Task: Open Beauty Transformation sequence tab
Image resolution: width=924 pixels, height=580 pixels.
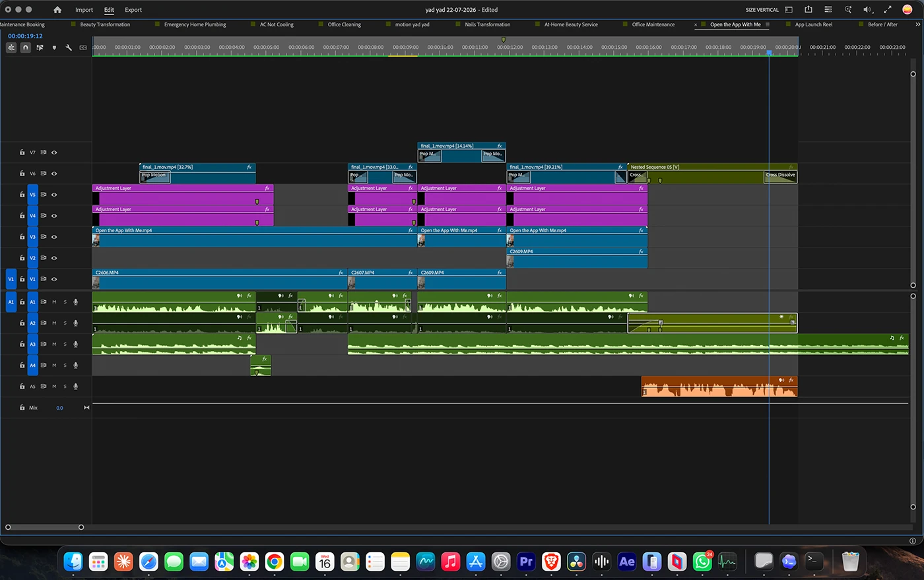Action: (x=105, y=24)
